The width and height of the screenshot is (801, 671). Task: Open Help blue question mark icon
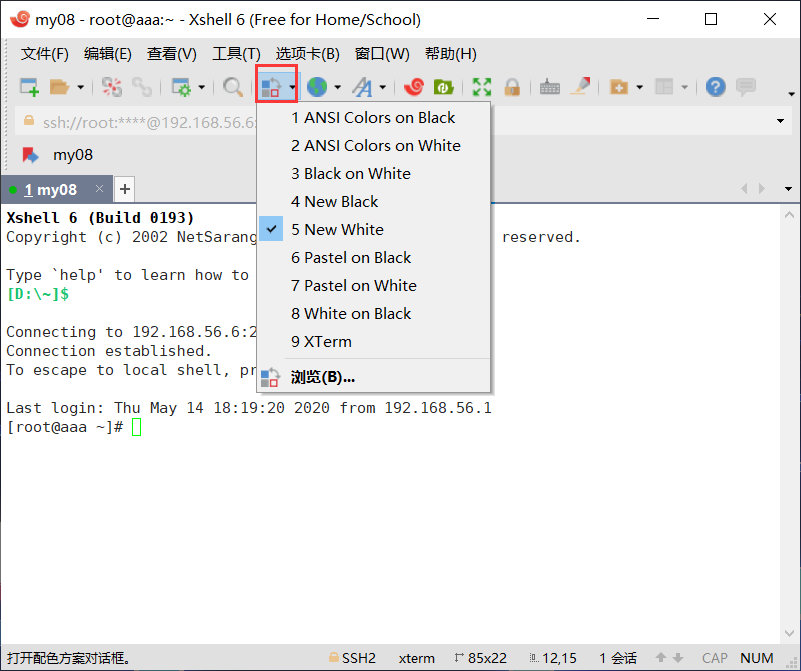tap(715, 87)
